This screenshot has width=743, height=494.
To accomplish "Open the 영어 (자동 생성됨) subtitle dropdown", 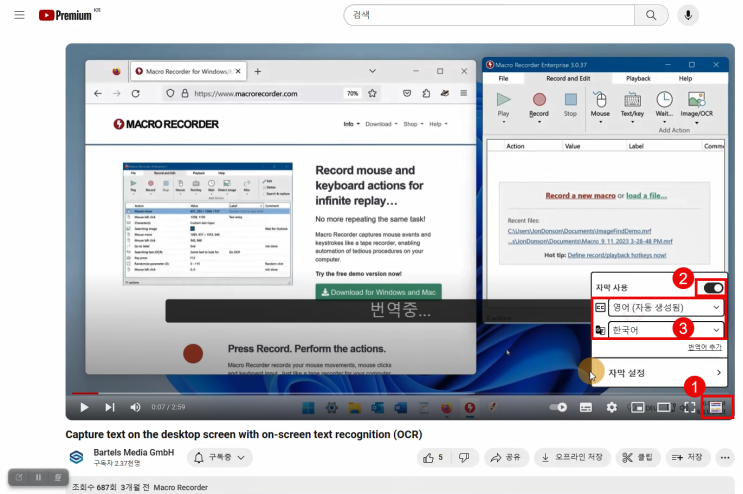I will pos(666,307).
